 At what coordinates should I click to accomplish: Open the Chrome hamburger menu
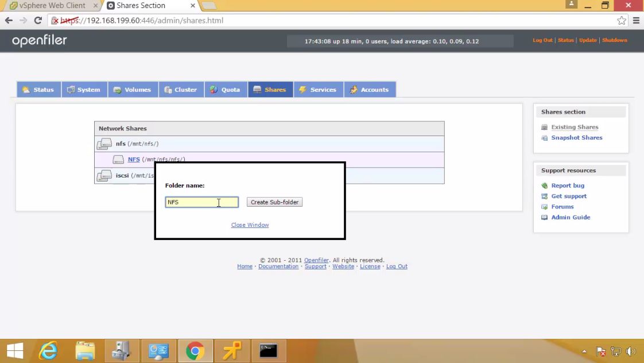(x=636, y=21)
